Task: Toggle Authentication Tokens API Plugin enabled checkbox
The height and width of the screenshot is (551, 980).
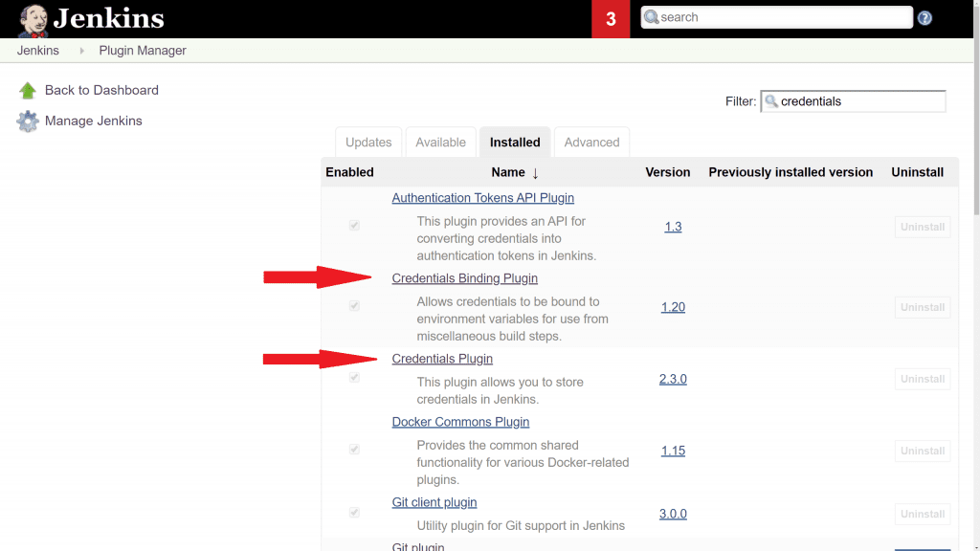Action: (x=354, y=226)
